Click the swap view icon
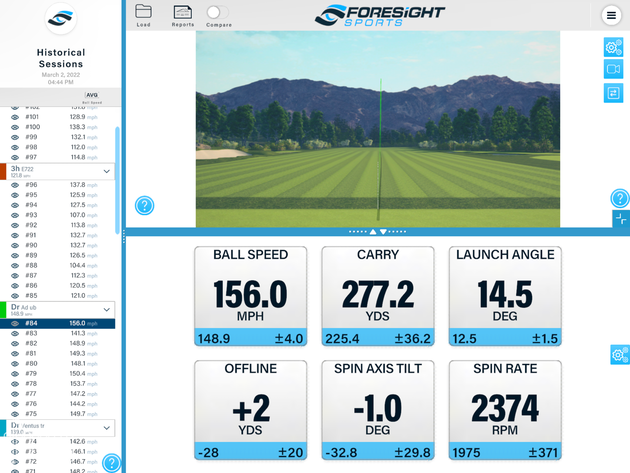The width and height of the screenshot is (630, 473). pos(614,93)
